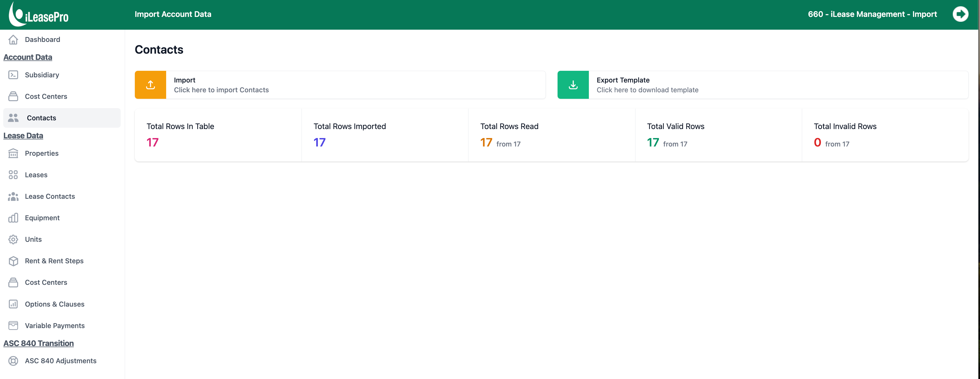Click the Export Template title
980x379 pixels.
coord(623,80)
